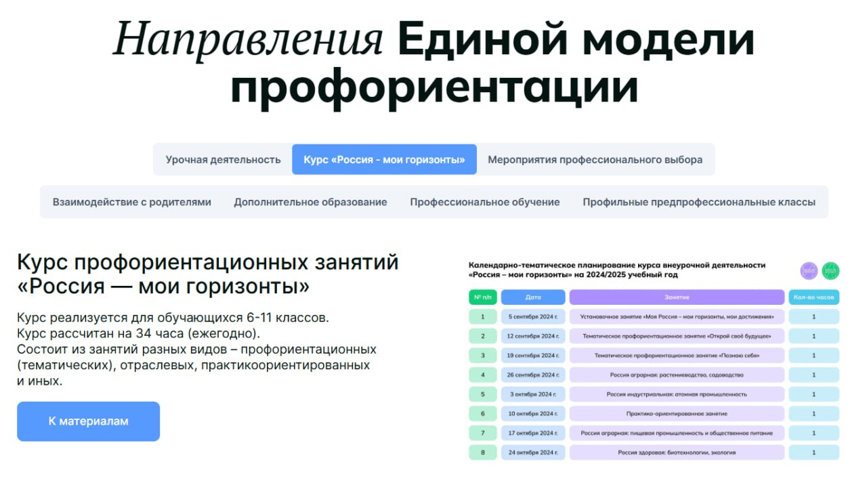Screen dimensions: 867x504
Task: Go to «Профессиональное обучение» tab
Action: pos(484,202)
